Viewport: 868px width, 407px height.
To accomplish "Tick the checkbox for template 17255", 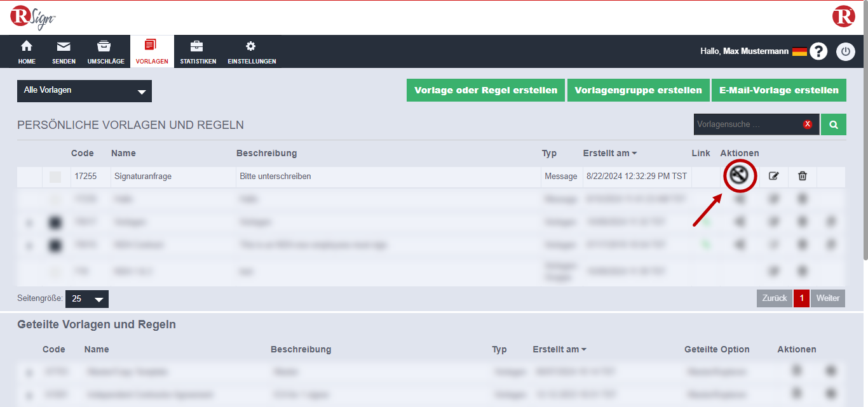I will tap(55, 177).
